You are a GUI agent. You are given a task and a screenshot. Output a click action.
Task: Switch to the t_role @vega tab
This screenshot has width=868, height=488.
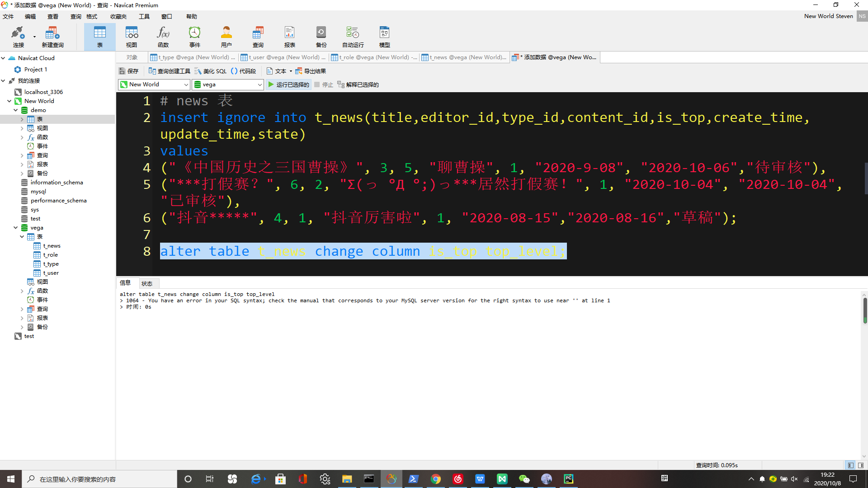click(x=374, y=57)
